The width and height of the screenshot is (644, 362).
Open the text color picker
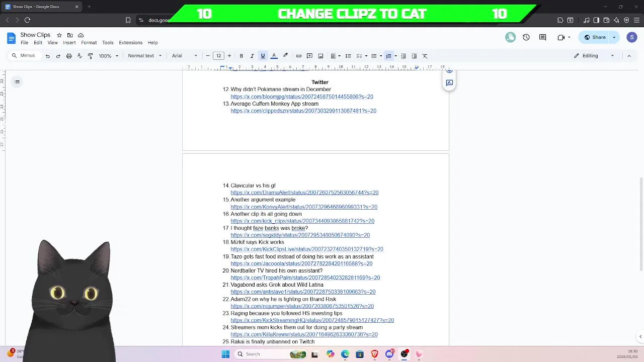click(x=274, y=56)
